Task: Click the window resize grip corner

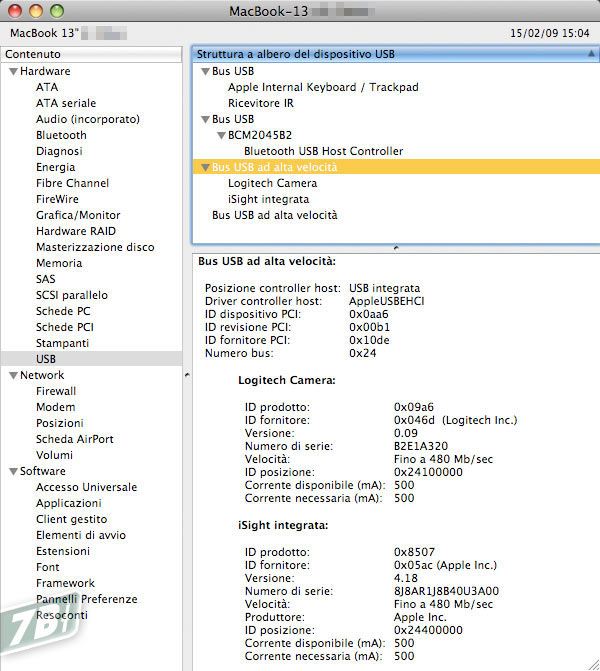Action: [x=594, y=665]
